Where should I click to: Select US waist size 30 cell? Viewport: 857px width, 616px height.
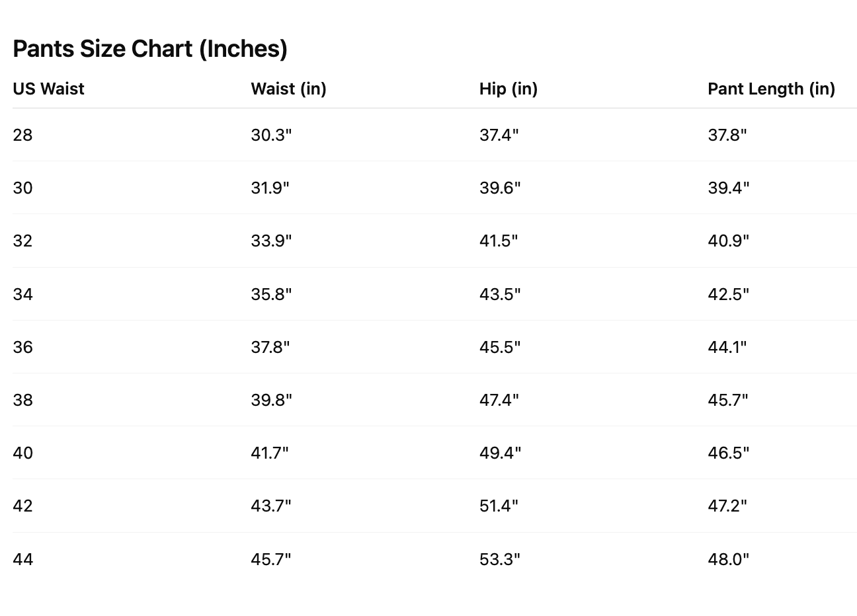22,188
